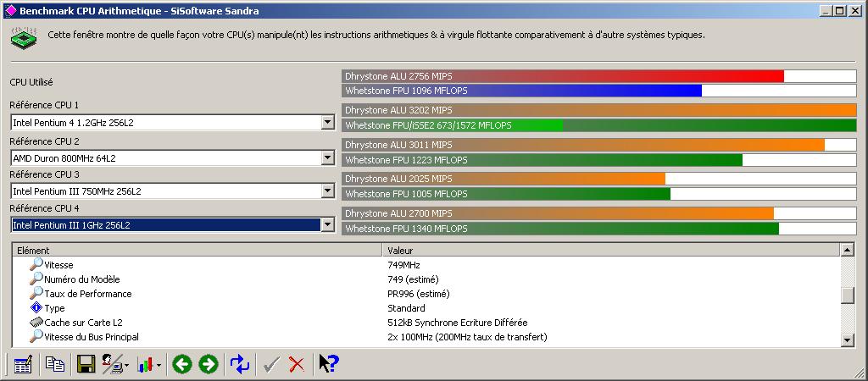
Task: Go back with the green left arrow
Action: point(181,364)
